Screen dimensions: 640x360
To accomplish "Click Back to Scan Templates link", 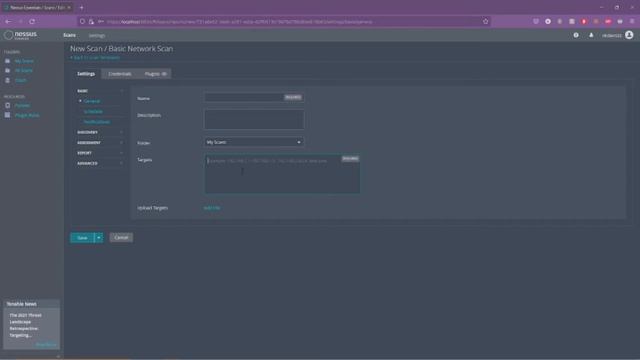I will [95, 58].
